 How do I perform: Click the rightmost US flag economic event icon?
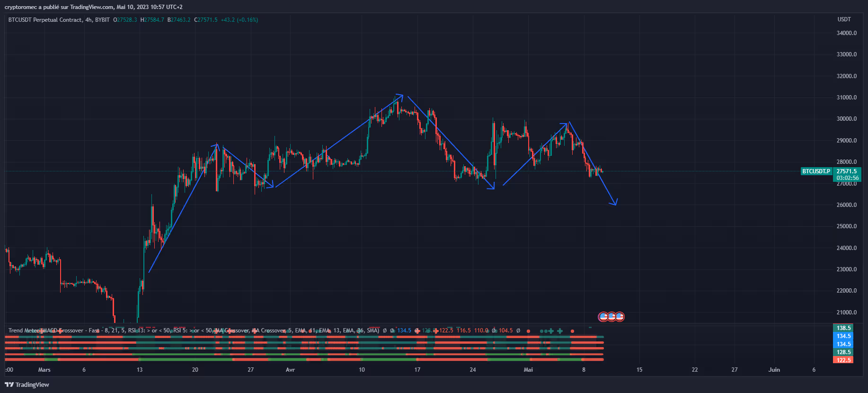click(620, 317)
